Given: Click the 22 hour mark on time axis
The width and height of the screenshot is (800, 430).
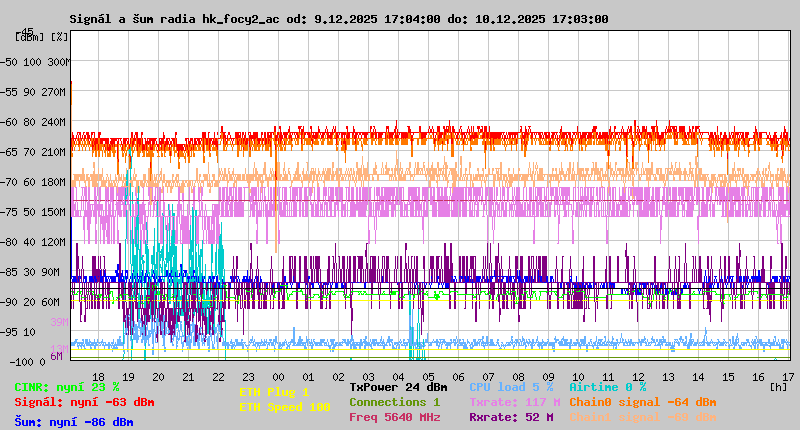Looking at the screenshot, I should 219,376.
